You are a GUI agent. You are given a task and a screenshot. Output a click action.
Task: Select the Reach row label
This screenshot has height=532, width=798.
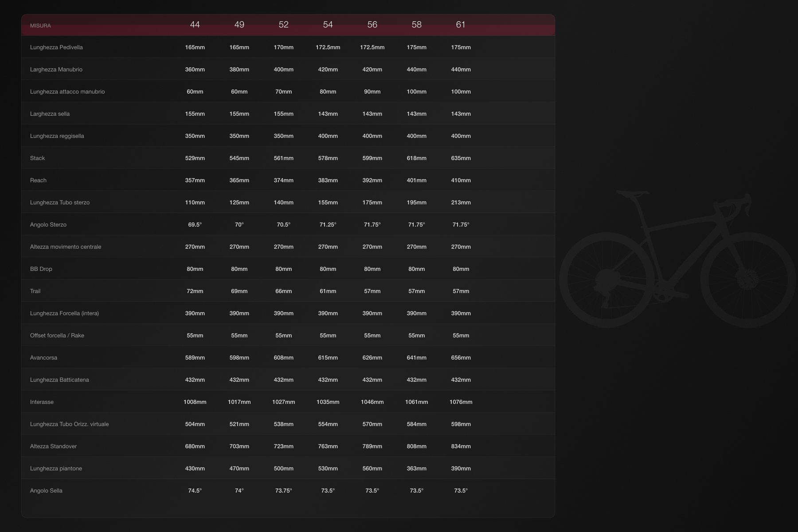pyautogui.click(x=38, y=180)
